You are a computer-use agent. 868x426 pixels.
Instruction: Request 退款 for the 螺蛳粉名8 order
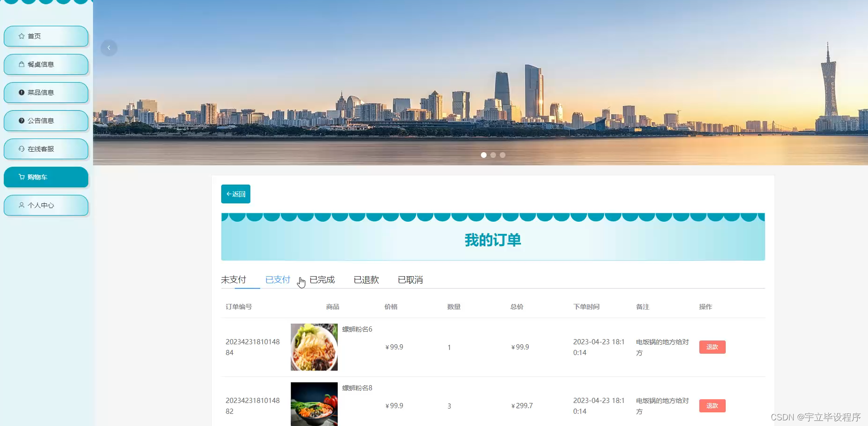coord(712,405)
